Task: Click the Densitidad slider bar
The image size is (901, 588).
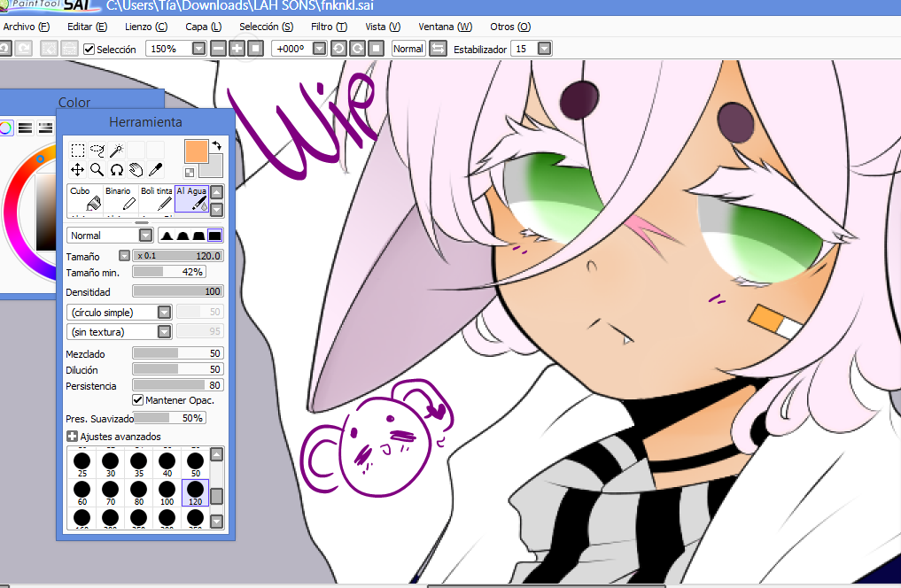Action: (x=177, y=291)
